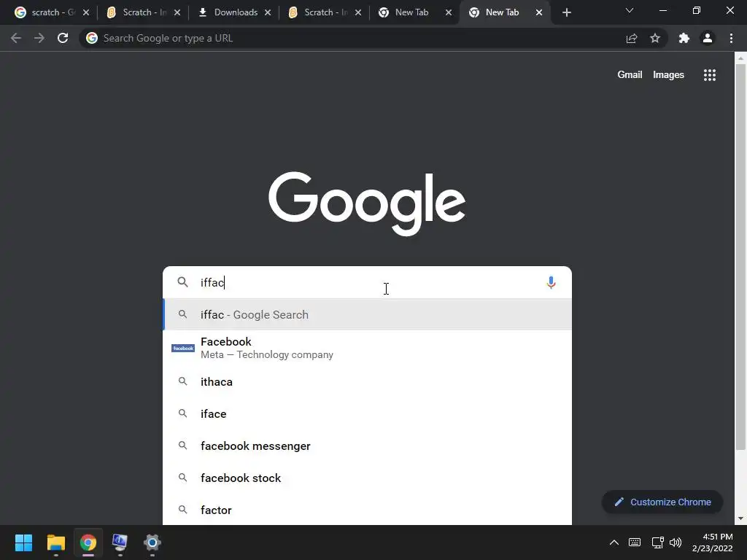This screenshot has width=747, height=560.
Task: Close the inactive New Tab
Action: (449, 12)
